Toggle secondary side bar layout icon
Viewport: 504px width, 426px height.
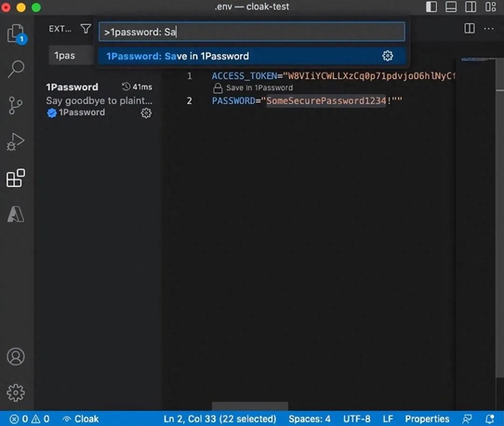tap(470, 7)
